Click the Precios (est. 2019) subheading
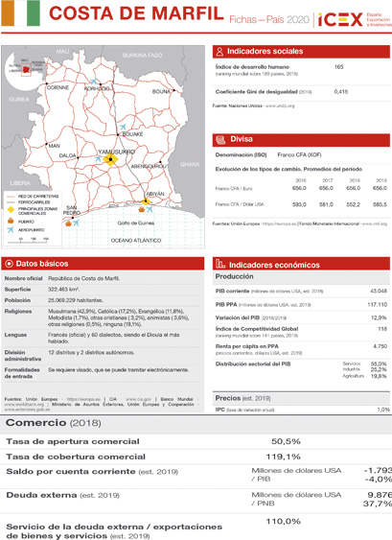 (243, 398)
